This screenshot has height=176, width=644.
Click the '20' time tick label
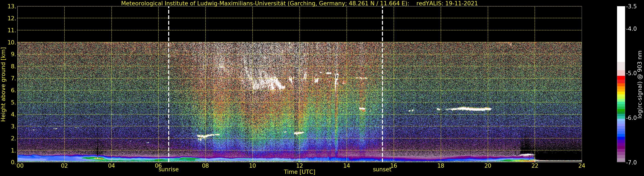488,166
